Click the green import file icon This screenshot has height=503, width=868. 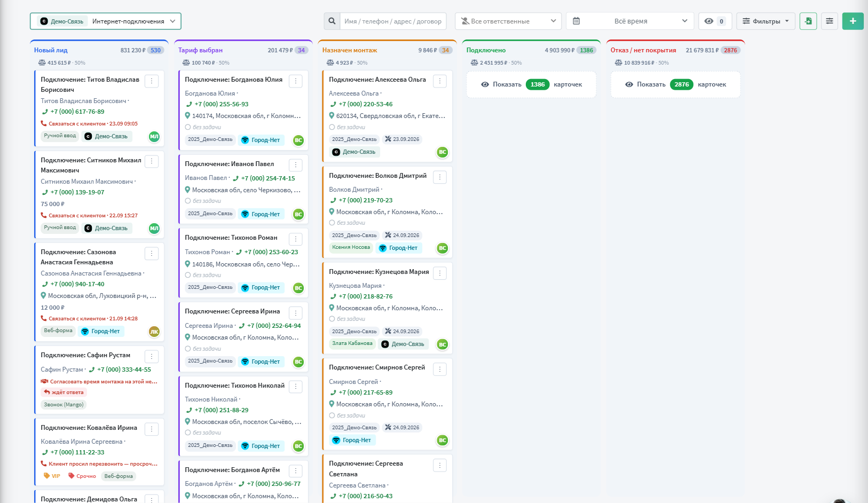(x=808, y=21)
